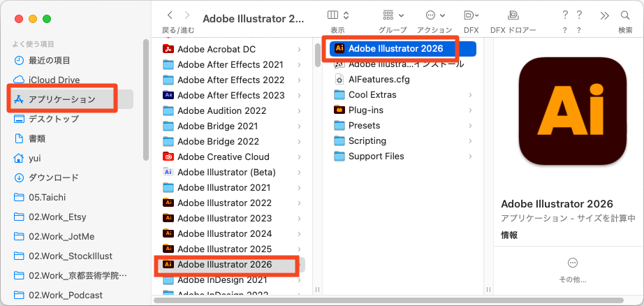Screen dimensions: 644x306
Task: Open iCloud Drive in the sidebar
Action: 54,80
